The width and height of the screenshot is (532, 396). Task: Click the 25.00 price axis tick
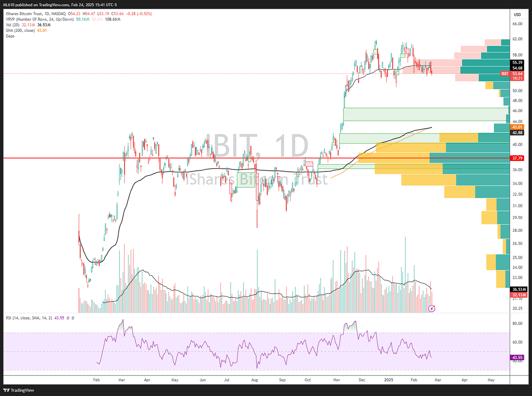(517, 258)
